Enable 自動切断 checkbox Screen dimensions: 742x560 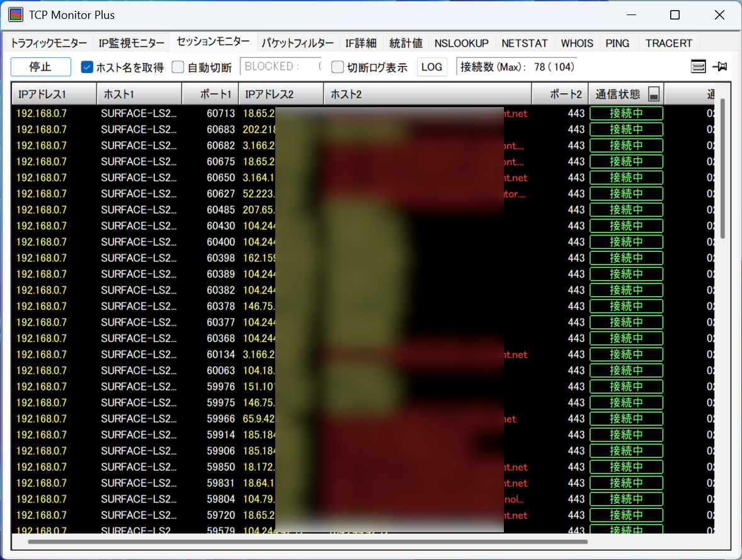pyautogui.click(x=178, y=67)
